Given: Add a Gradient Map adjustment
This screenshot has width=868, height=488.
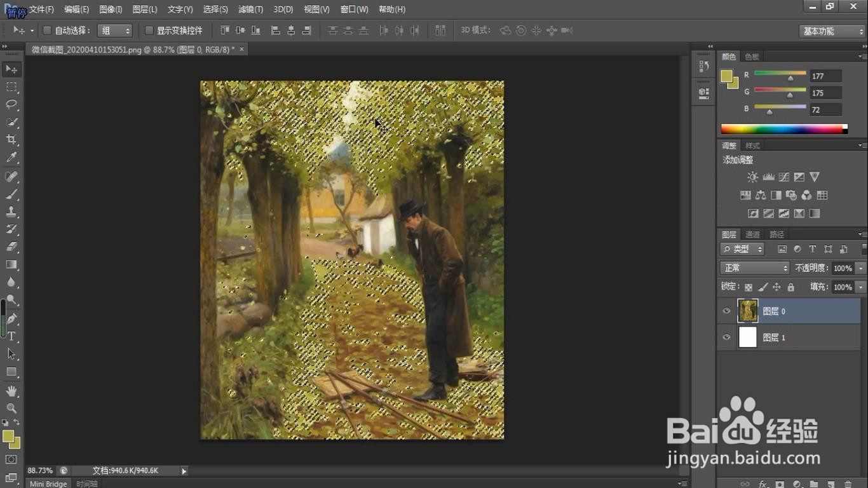Looking at the screenshot, I should click(x=815, y=213).
